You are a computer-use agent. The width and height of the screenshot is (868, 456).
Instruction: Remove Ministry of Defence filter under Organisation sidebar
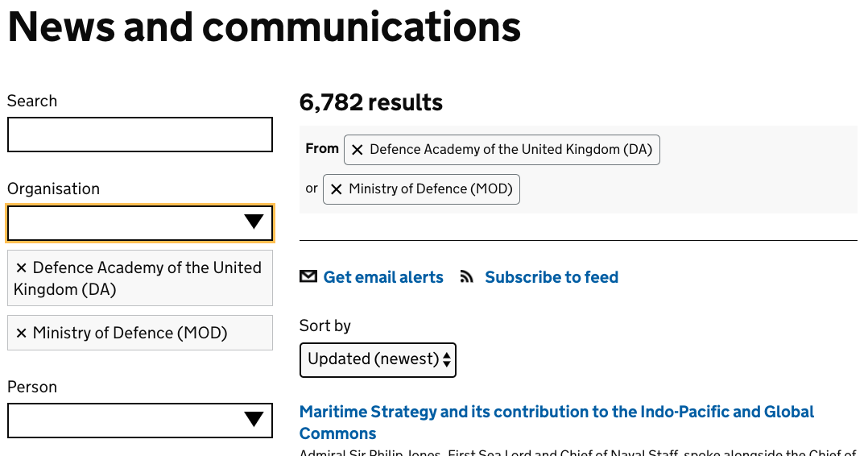[22, 333]
